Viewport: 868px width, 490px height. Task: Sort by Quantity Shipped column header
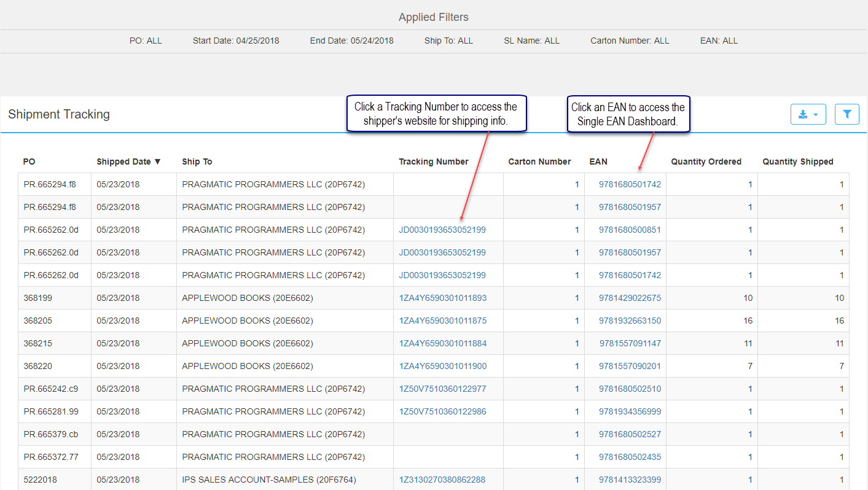point(798,161)
